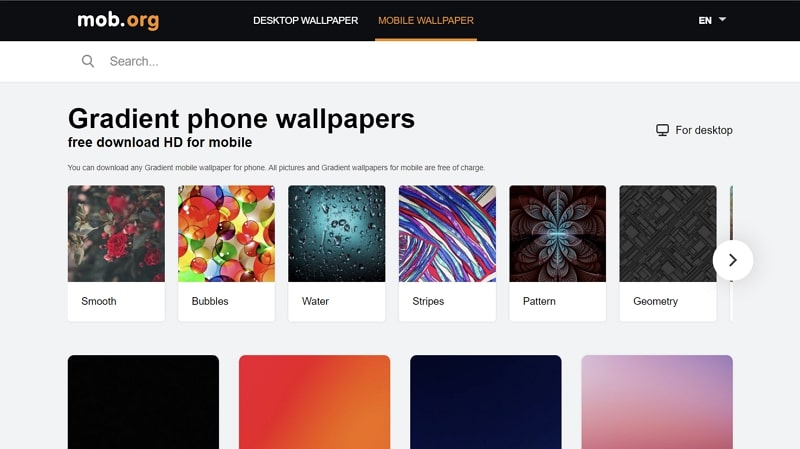Choose the Pattern category card
The image size is (800, 449).
click(x=558, y=253)
